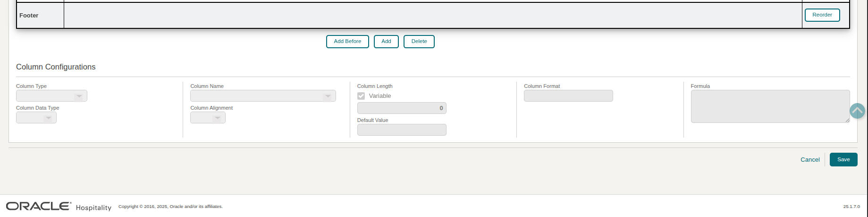Click the Add Before button
This screenshot has height=217, width=868.
347,42
